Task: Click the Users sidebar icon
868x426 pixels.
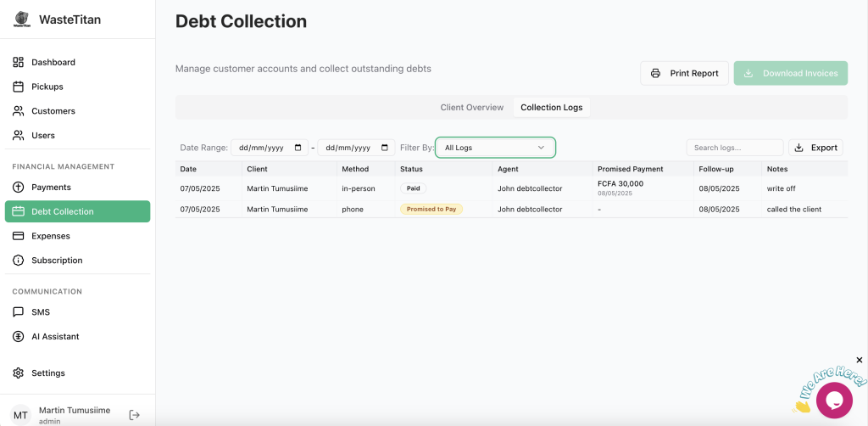Action: click(19, 135)
